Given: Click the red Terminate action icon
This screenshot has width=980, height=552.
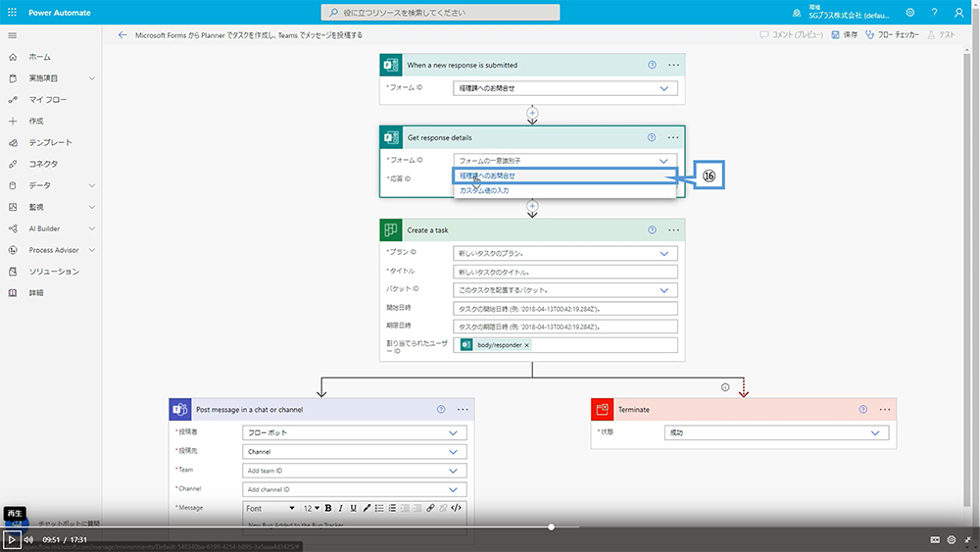Looking at the screenshot, I should coord(602,410).
